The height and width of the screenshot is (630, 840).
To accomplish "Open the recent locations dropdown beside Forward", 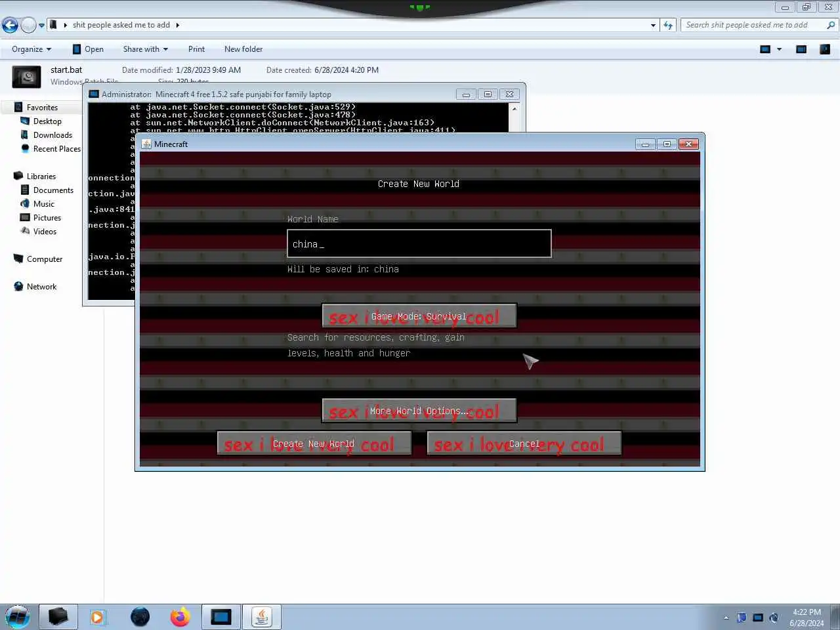I will point(41,26).
